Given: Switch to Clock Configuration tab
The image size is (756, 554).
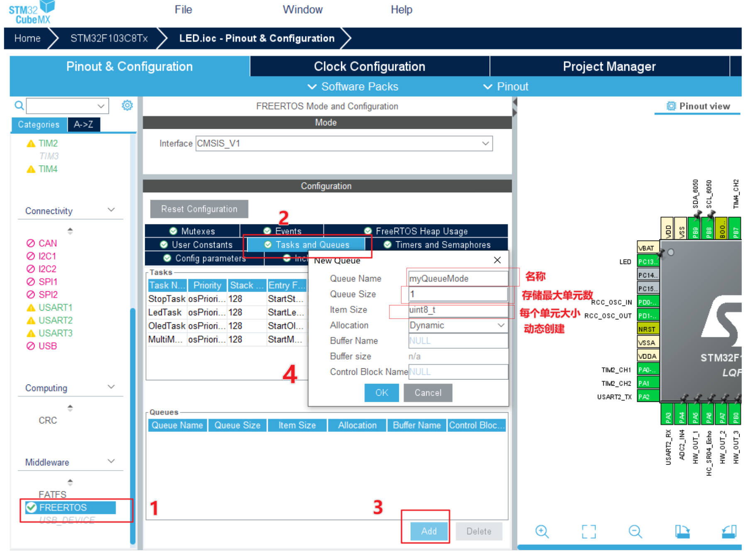Looking at the screenshot, I should tap(370, 66).
